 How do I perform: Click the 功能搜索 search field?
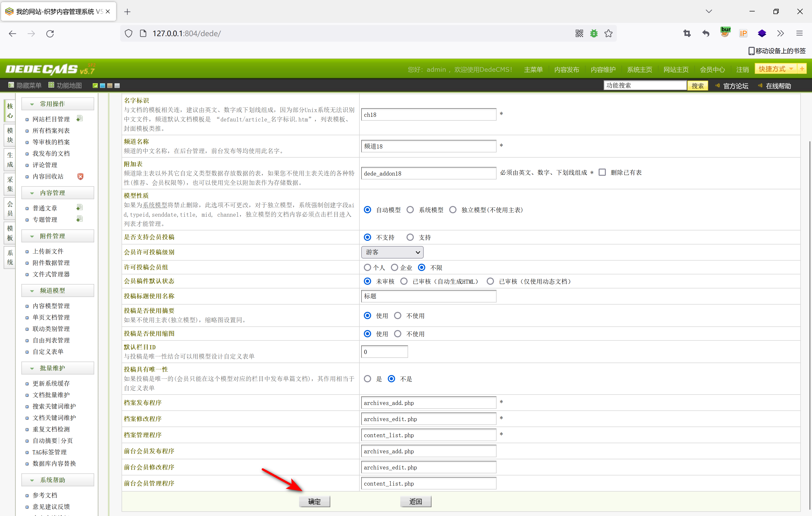(644, 86)
